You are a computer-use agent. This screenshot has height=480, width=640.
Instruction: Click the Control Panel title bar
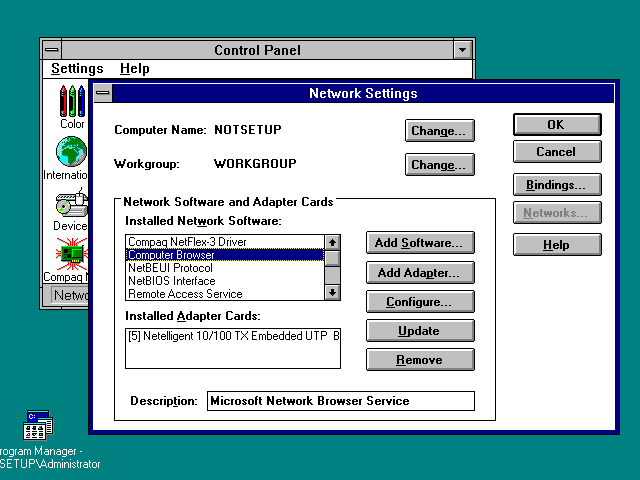point(257,50)
